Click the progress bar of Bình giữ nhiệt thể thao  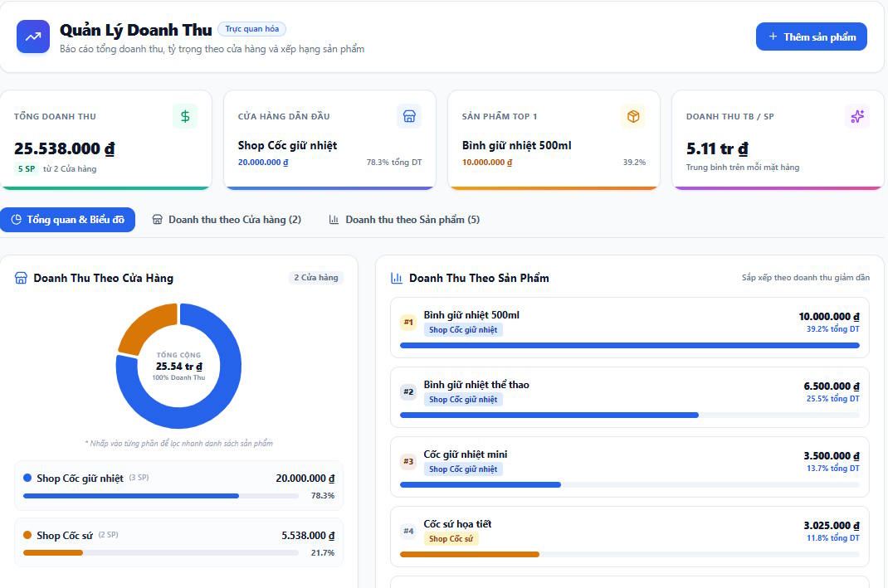[630, 415]
